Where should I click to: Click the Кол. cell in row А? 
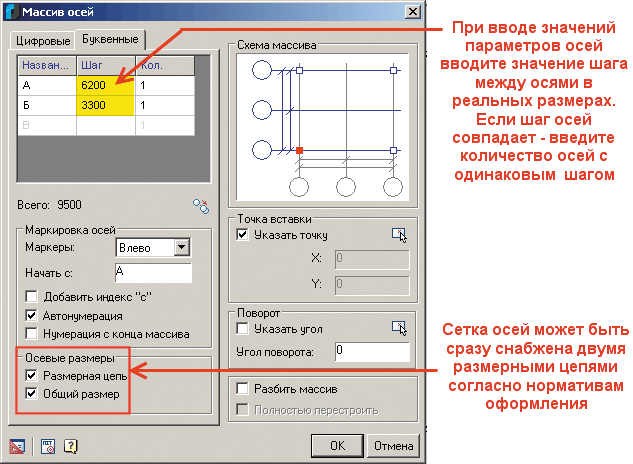point(165,85)
